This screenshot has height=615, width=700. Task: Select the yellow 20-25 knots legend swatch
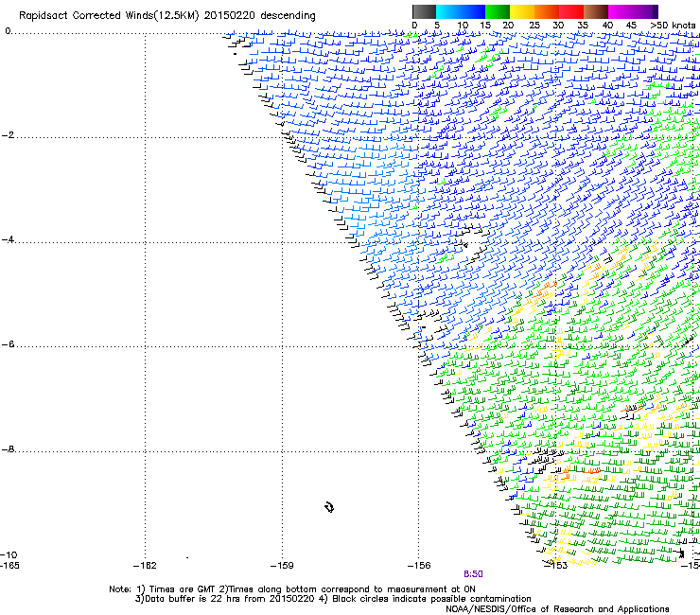(x=522, y=11)
